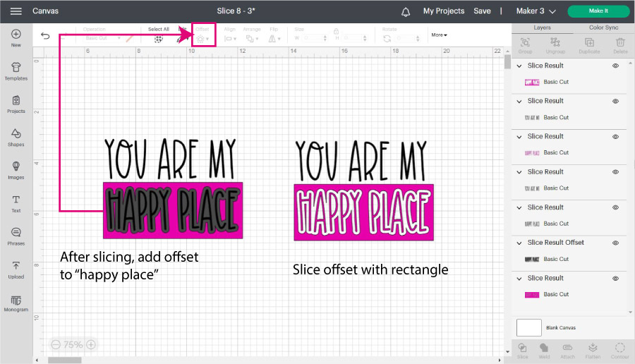Screen dimensions: 635x364
Task: Click the Weld tool
Action: tap(544, 350)
